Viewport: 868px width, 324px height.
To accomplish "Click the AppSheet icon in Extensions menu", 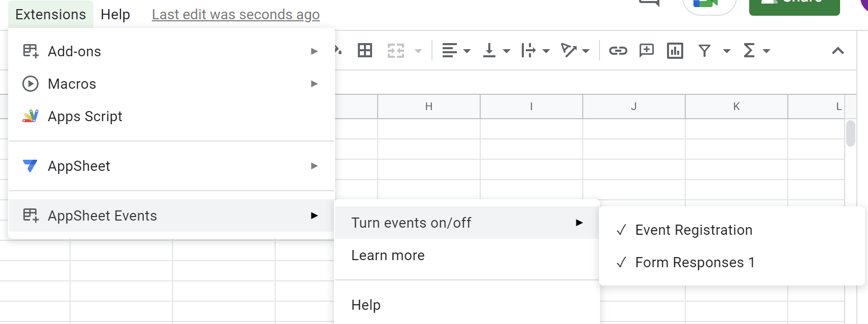I will click(30, 166).
